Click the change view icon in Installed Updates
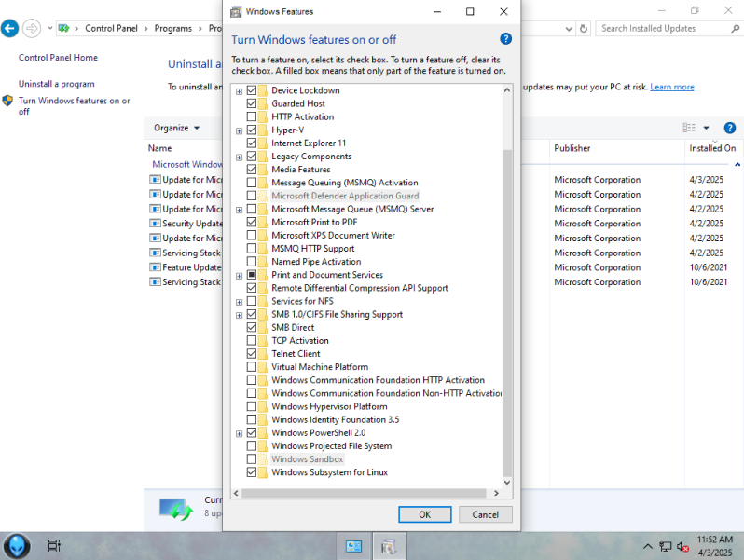Screen dimensions: 744x560 (689, 128)
